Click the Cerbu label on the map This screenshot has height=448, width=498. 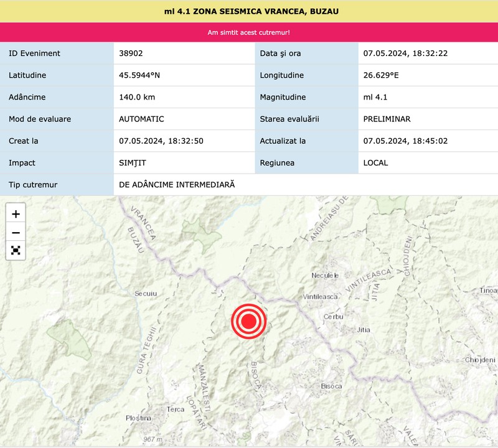point(334,317)
